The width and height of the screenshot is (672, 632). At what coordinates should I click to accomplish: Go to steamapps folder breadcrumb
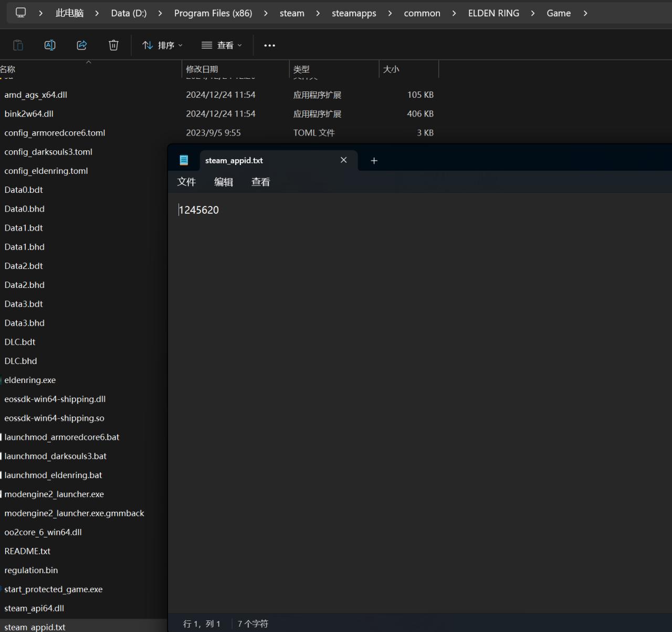click(x=354, y=13)
